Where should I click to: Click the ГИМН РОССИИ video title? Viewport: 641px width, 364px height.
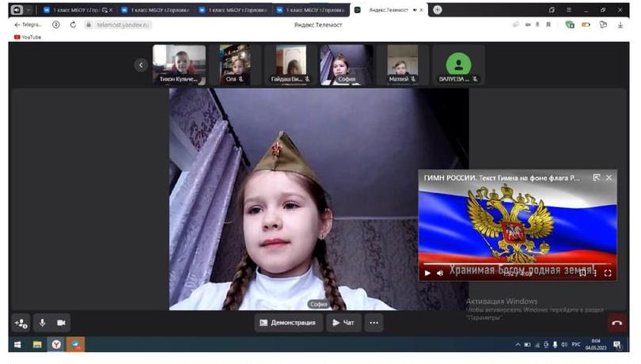click(x=502, y=178)
